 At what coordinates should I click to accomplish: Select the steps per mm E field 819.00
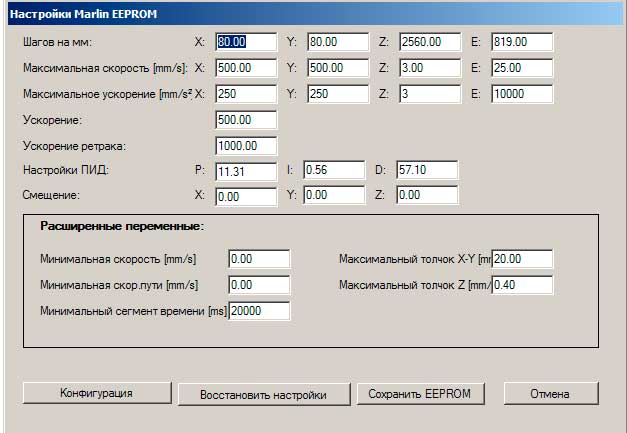coord(521,42)
